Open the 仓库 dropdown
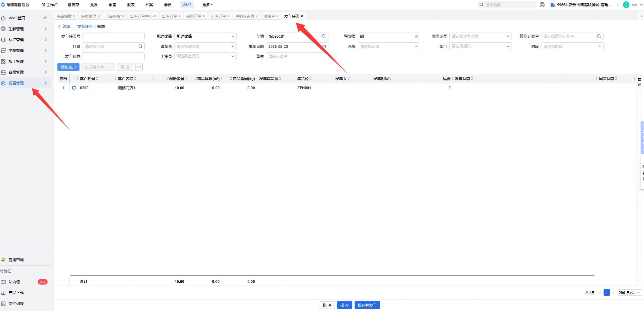 (389, 46)
